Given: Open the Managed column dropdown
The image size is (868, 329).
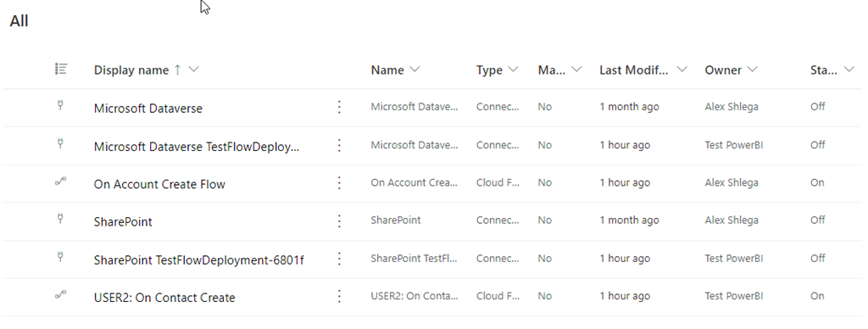Looking at the screenshot, I should [576, 70].
